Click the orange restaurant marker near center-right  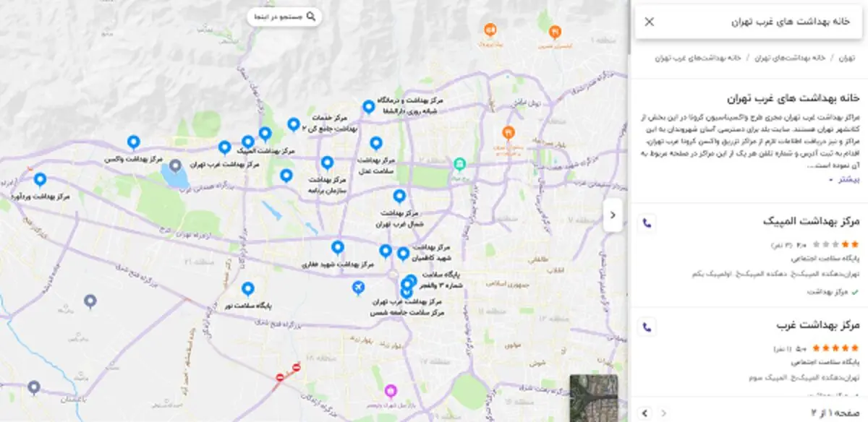click(508, 134)
